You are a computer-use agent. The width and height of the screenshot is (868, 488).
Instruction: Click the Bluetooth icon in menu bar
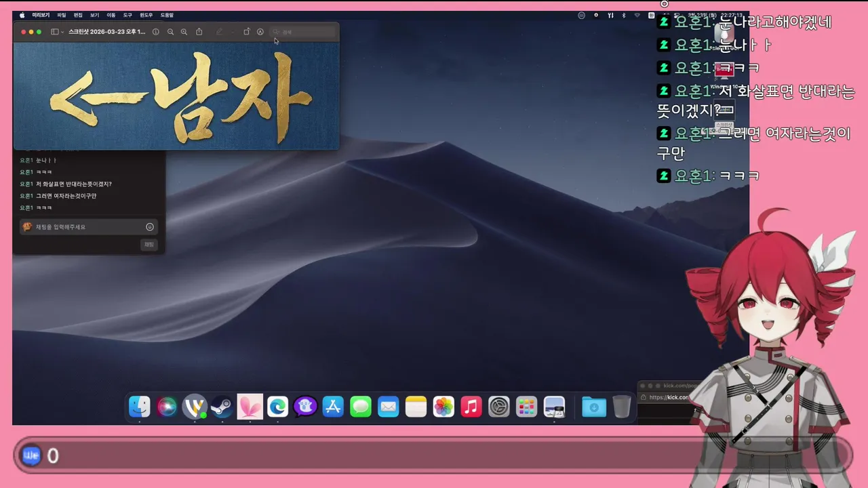(x=624, y=15)
